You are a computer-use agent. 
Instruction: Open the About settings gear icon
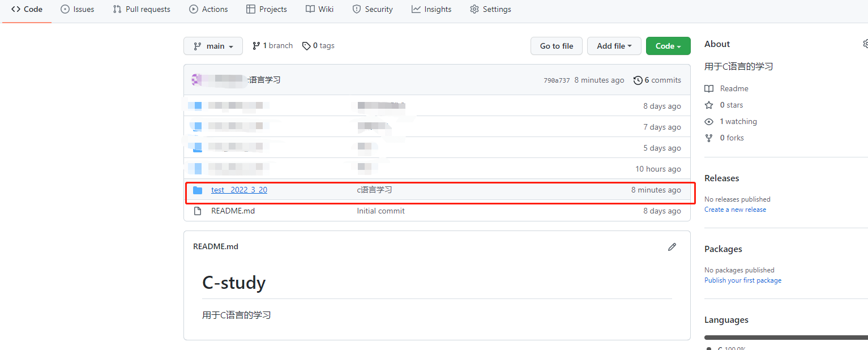tap(865, 42)
